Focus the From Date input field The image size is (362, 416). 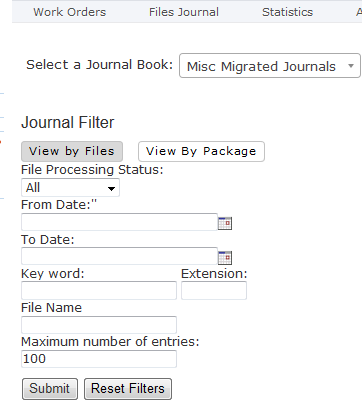click(119, 222)
